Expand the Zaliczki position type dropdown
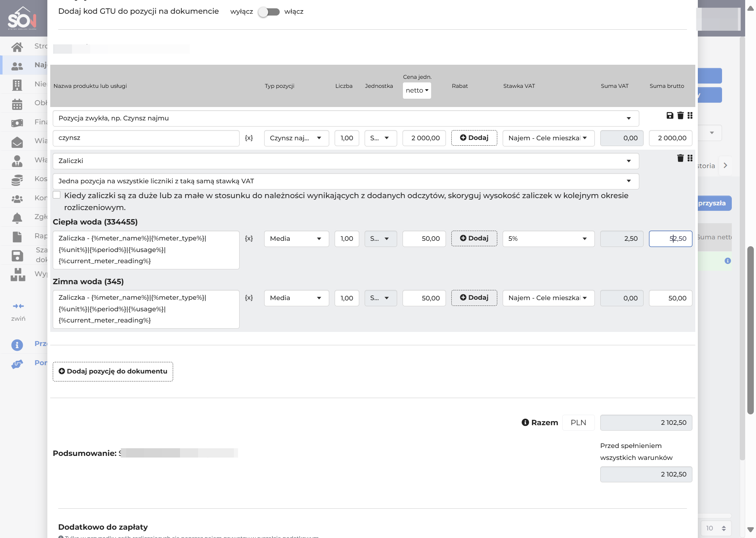This screenshot has height=538, width=756. tap(345, 161)
